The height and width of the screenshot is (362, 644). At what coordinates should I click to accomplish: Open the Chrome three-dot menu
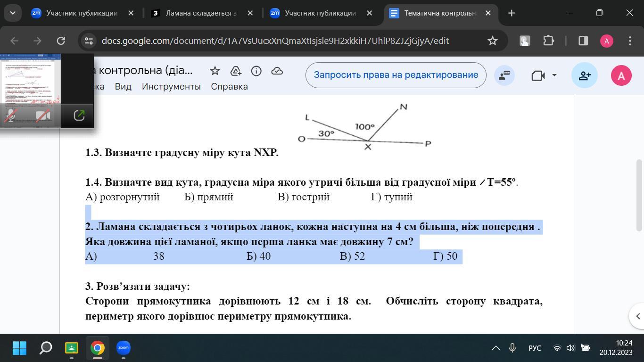(x=630, y=41)
